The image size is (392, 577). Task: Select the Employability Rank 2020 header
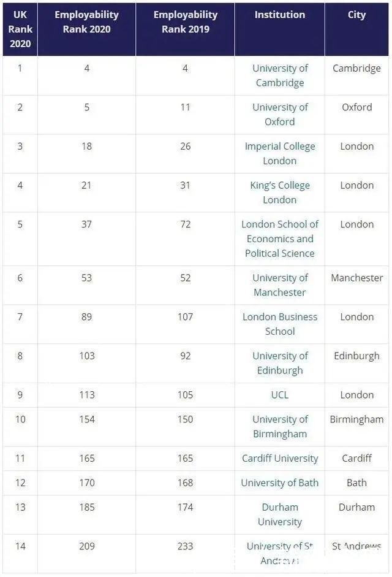(x=86, y=22)
